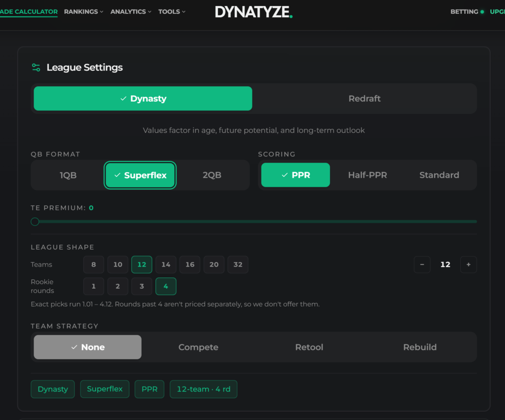This screenshot has height=420, width=505.
Task: Set teams to 20
Action: [x=214, y=265]
